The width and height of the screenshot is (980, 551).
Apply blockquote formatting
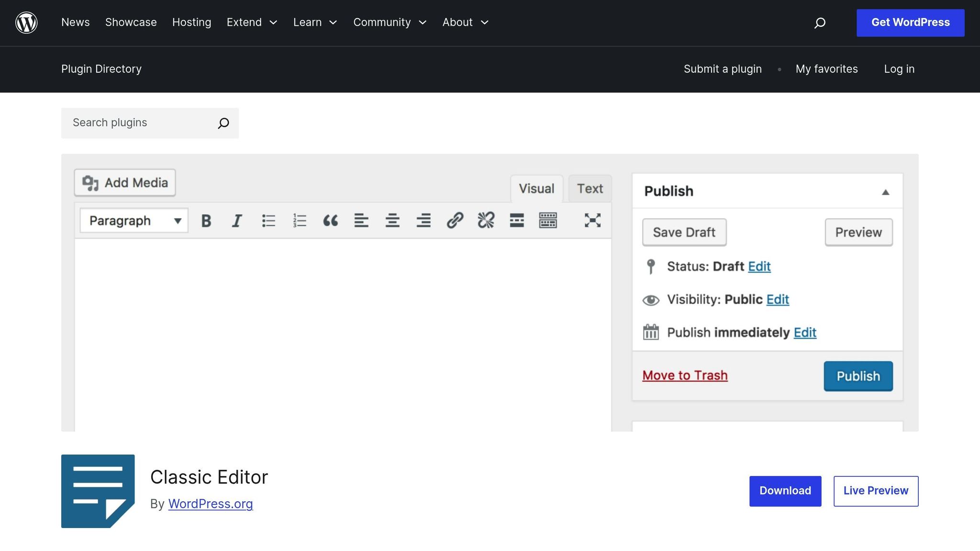[330, 220]
